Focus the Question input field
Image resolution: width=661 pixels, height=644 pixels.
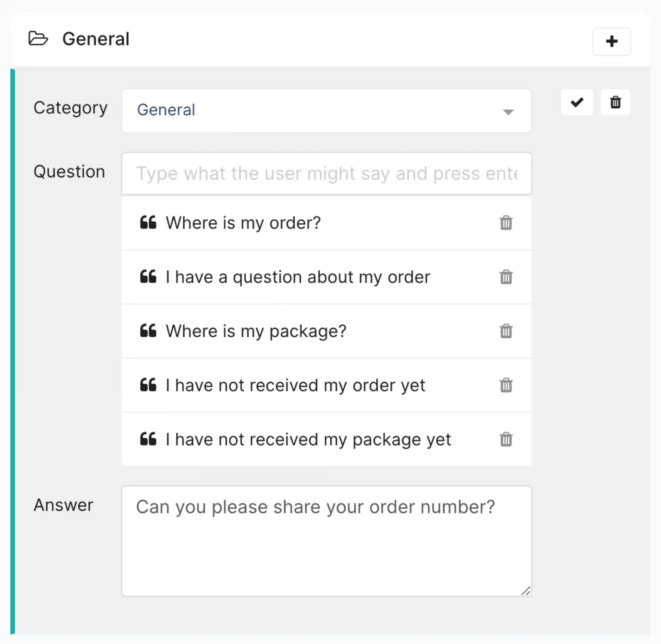coord(326,174)
